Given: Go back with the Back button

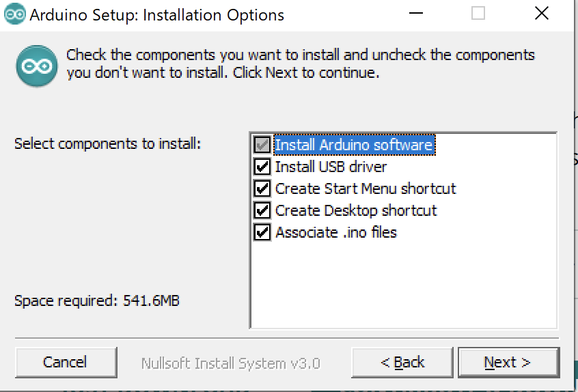Looking at the screenshot, I should [402, 362].
